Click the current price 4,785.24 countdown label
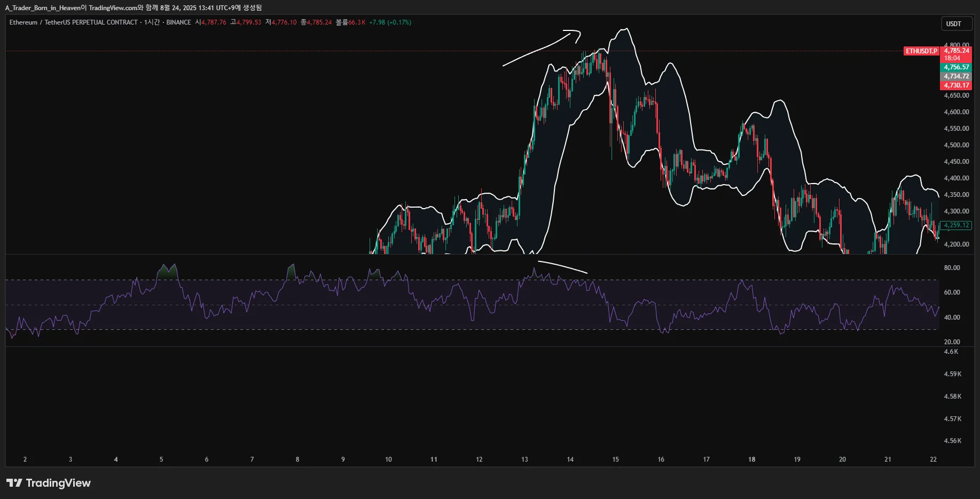The image size is (980, 499). point(956,54)
